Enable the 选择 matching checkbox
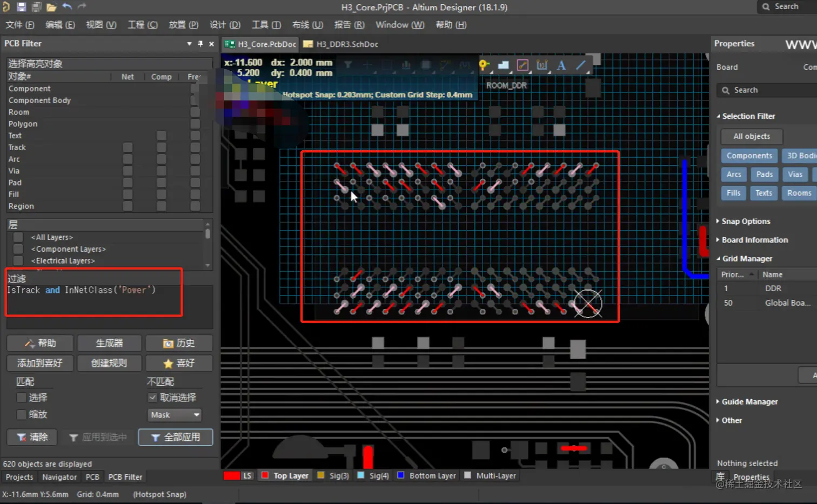 [22, 398]
